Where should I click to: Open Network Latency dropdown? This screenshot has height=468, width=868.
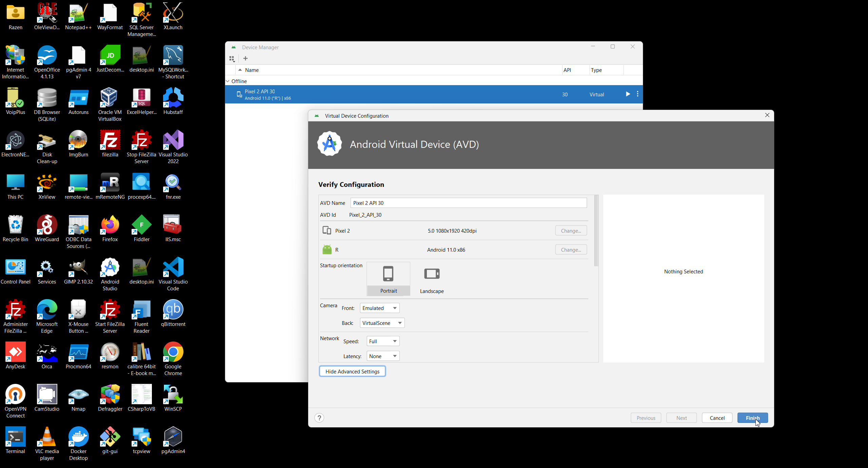(383, 356)
